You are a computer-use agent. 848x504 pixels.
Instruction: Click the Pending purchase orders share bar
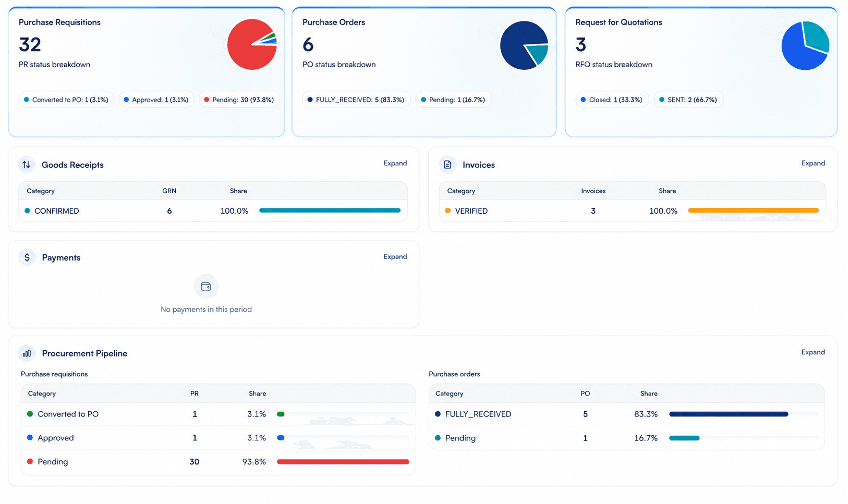click(x=684, y=438)
